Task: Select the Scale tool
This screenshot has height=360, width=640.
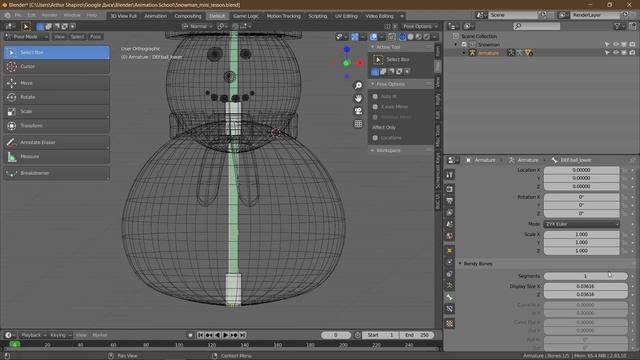Action: coord(56,111)
